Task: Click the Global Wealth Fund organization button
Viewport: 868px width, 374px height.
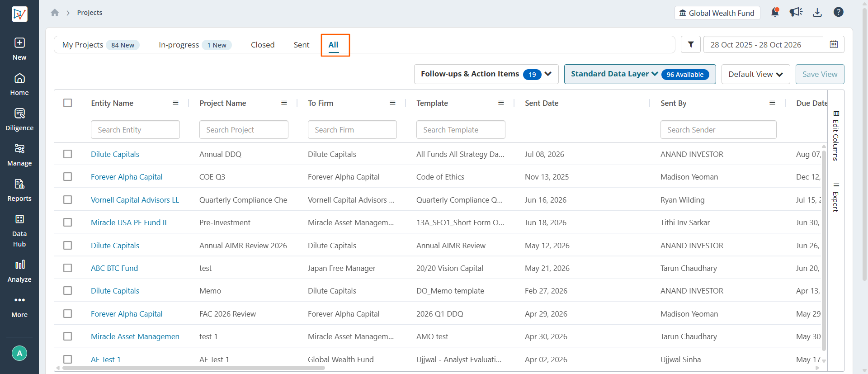Action: [x=717, y=13]
